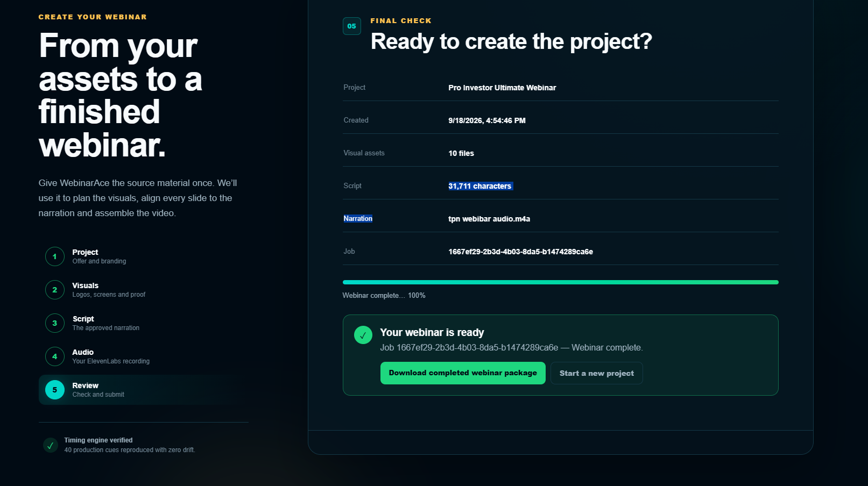
Task: Click the 'Created' row label
Action: 356,120
